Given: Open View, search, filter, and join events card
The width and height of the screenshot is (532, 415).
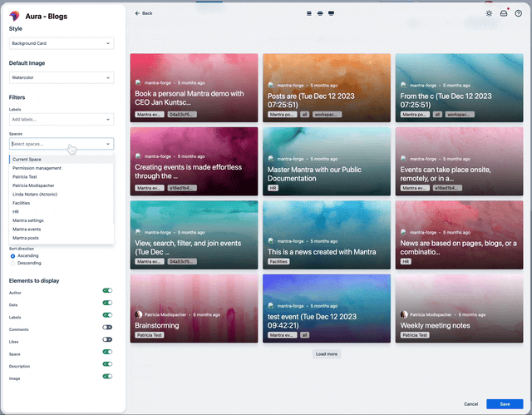Looking at the screenshot, I should tap(194, 235).
